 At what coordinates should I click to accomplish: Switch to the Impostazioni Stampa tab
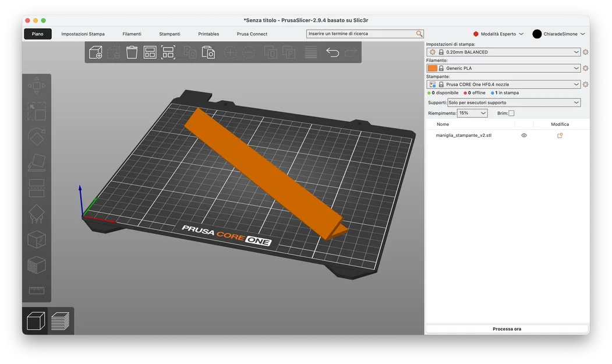pos(84,34)
